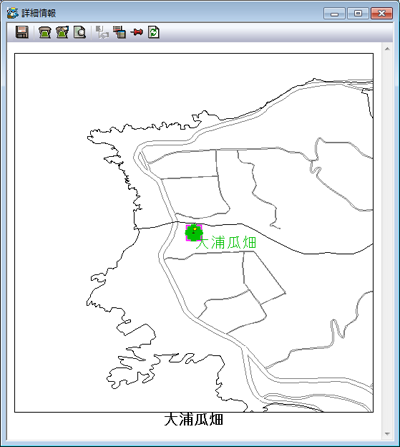
Task: Click the 詳細情報 window title icon
Action: click(x=13, y=13)
